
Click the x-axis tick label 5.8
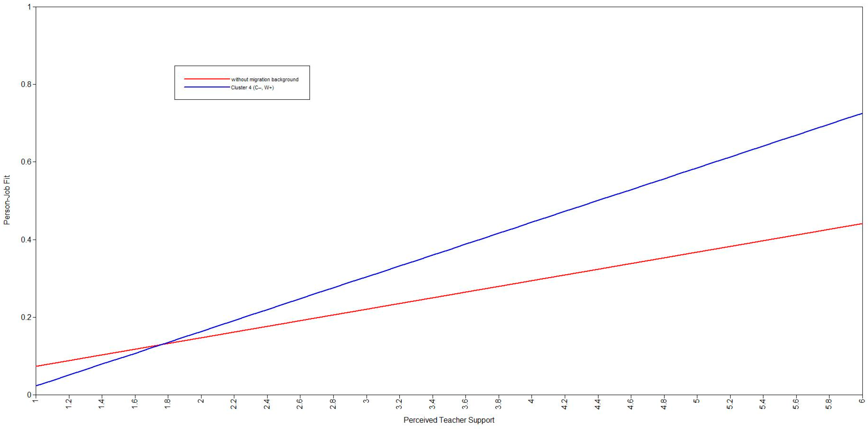click(x=829, y=404)
